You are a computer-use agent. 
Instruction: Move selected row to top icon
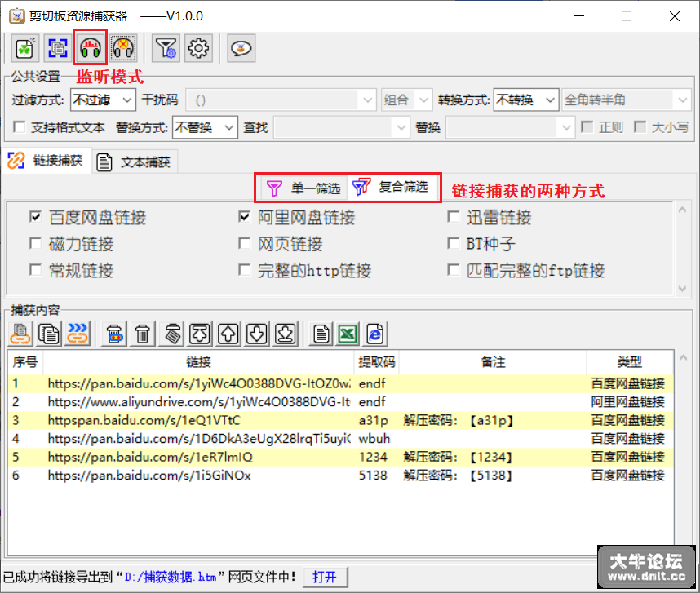coord(200,334)
